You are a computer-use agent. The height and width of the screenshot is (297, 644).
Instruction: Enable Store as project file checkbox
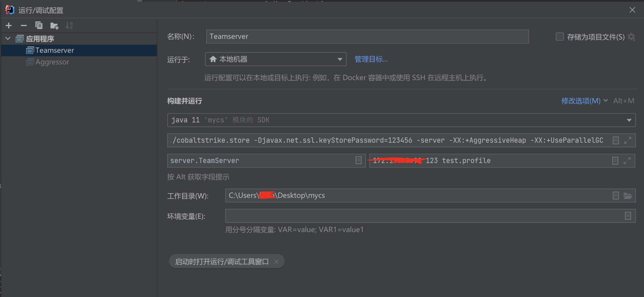tap(560, 37)
